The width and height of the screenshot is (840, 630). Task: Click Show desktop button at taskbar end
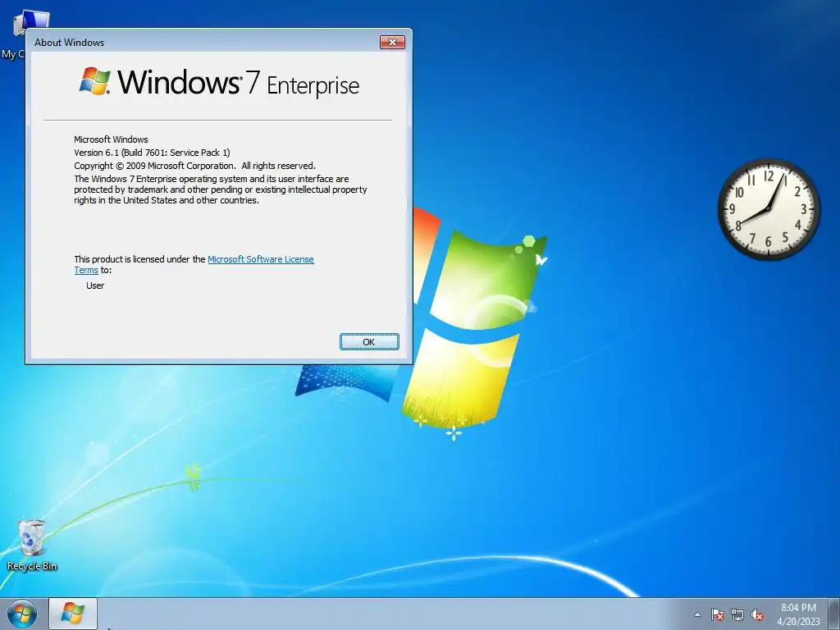tap(833, 614)
